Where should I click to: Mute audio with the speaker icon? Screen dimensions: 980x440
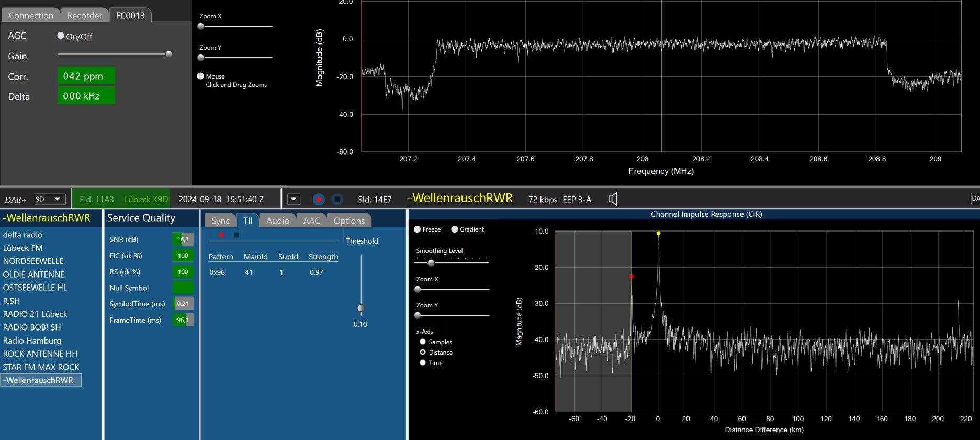click(x=613, y=199)
